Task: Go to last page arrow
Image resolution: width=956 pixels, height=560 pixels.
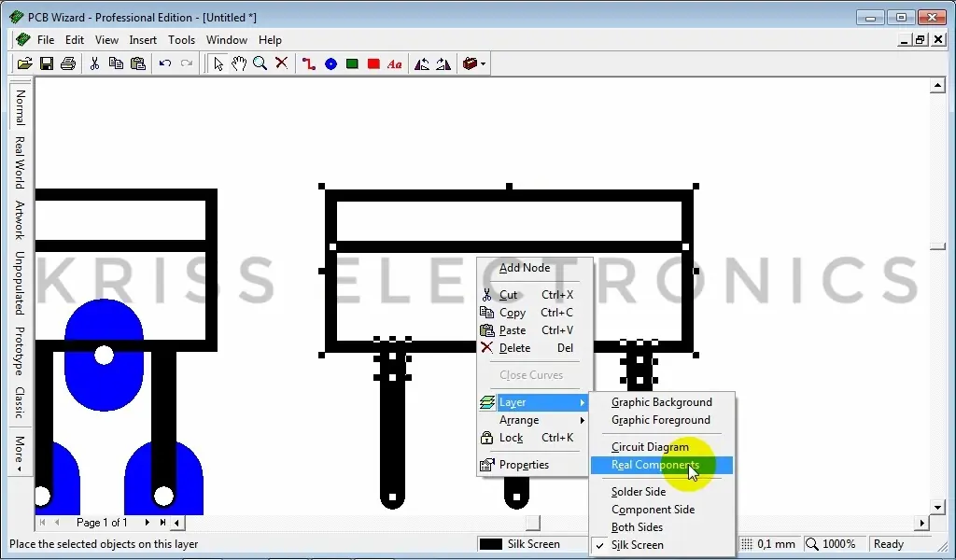Action: 162,523
